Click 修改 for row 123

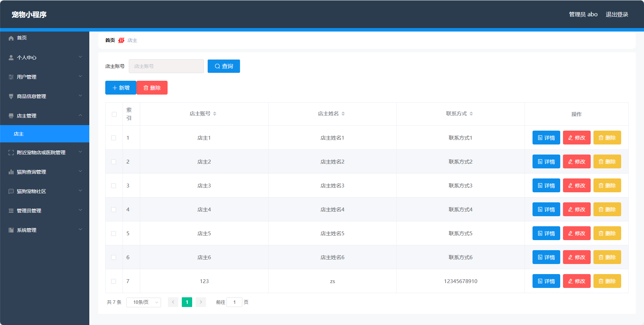coord(577,281)
